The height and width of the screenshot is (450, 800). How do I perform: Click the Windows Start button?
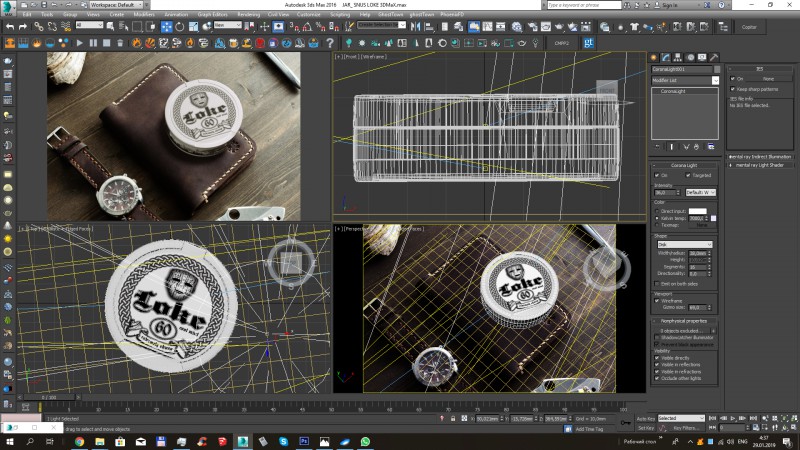[x=9, y=441]
